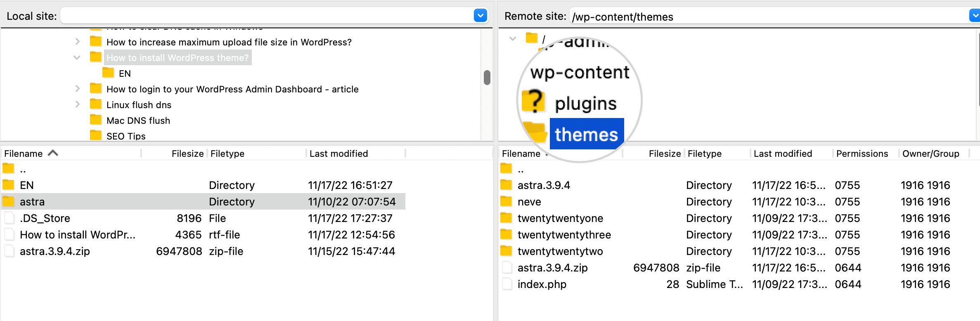Click folder icon of 'Mac DNS flush'
Viewport: 980px width, 321px height.
coord(96,120)
